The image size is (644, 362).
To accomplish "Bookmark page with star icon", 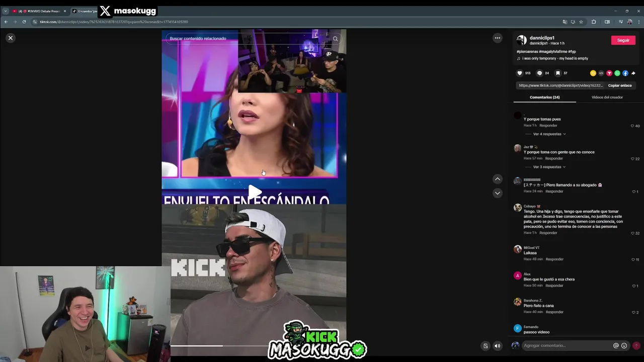I will click(x=581, y=22).
